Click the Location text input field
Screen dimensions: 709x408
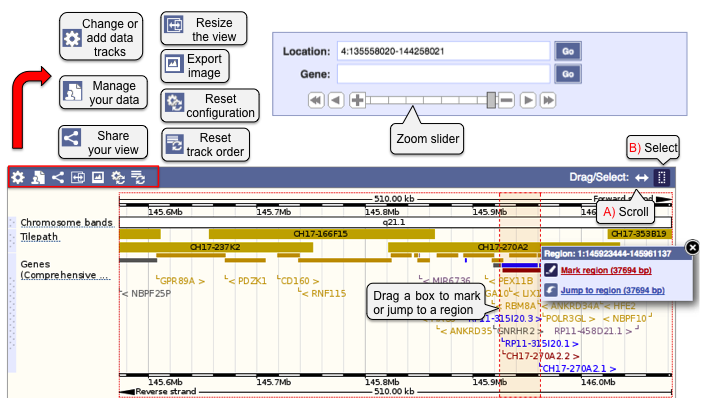445,50
